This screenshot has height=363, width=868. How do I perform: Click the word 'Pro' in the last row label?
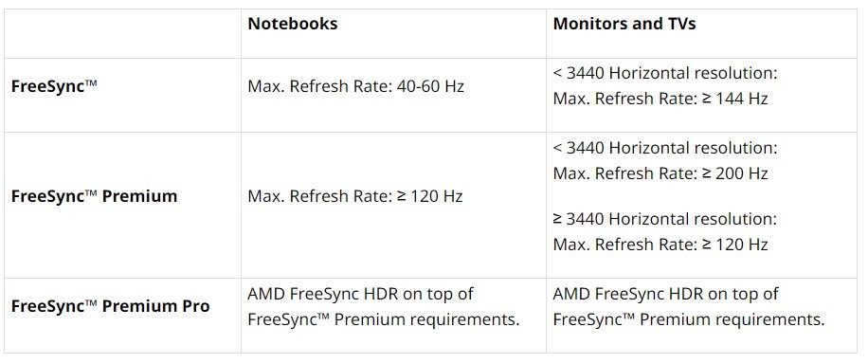[196, 306]
